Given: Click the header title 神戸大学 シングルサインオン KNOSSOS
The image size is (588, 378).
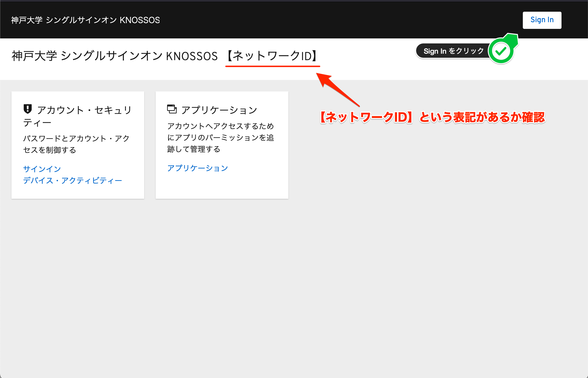Looking at the screenshot, I should (85, 20).
